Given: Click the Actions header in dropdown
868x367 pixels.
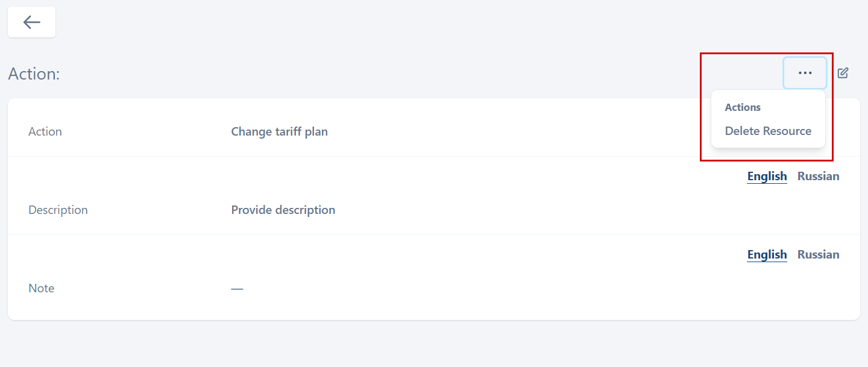Looking at the screenshot, I should click(742, 107).
